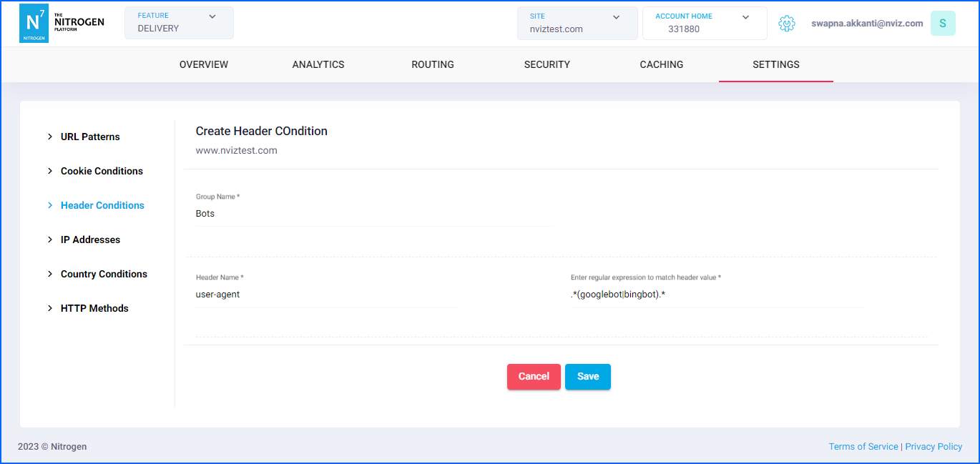The height and width of the screenshot is (464, 980).
Task: Open the Feature Delivery dropdown
Action: (x=179, y=23)
